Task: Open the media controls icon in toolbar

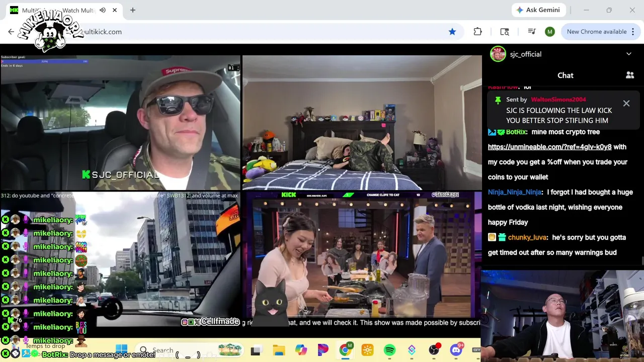Action: 531,32
